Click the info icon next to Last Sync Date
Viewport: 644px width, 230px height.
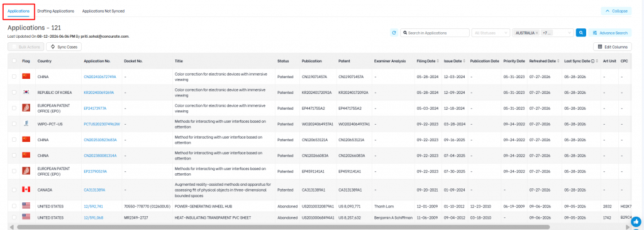click(x=592, y=61)
